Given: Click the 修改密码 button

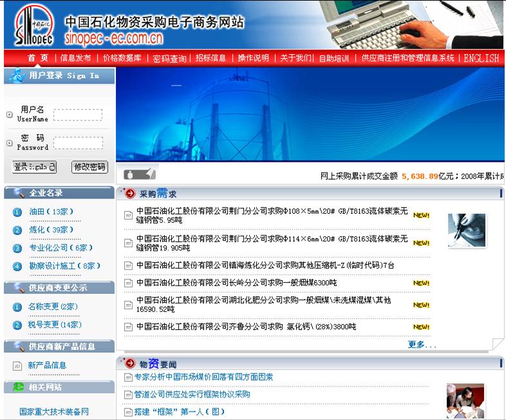Looking at the screenshot, I should tap(89, 167).
